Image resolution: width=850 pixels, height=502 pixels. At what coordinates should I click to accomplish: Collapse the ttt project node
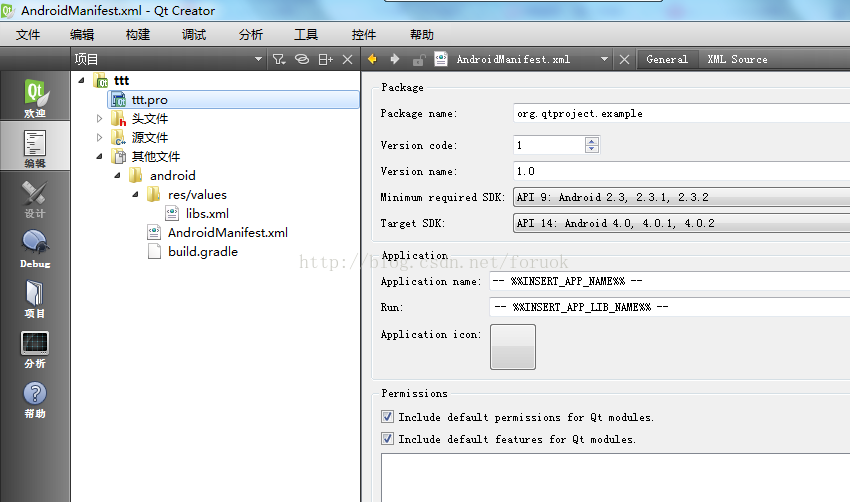pos(81,80)
